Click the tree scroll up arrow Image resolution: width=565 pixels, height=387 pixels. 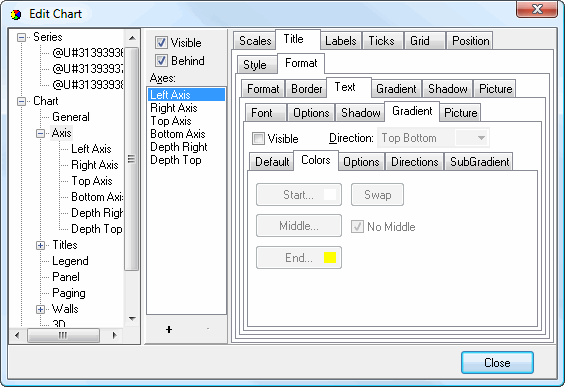pyautogui.click(x=132, y=38)
